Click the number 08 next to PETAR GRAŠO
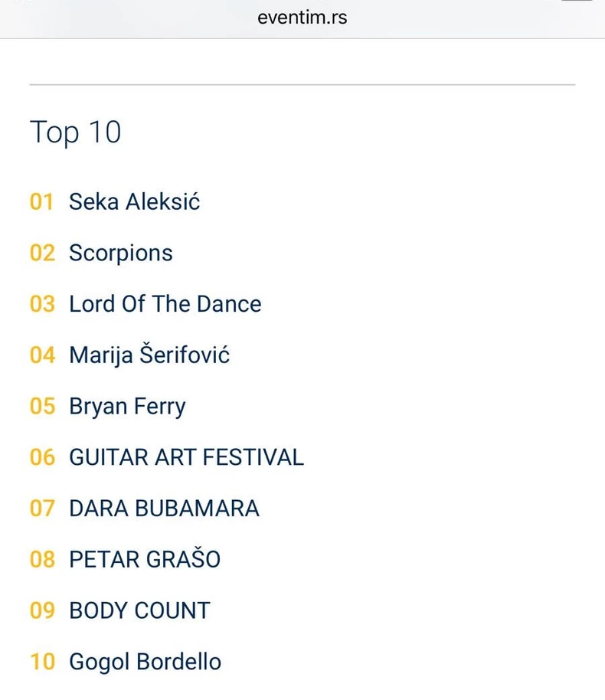 tap(41, 559)
